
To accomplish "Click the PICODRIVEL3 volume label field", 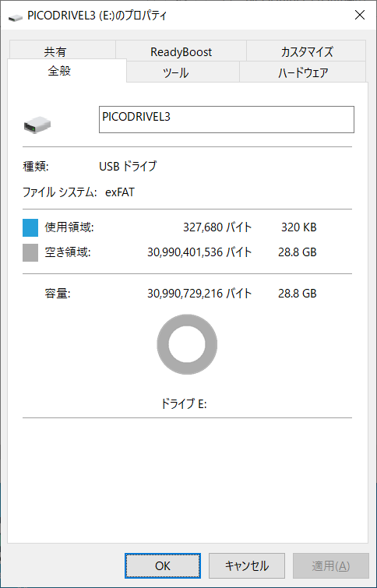I will [x=226, y=120].
